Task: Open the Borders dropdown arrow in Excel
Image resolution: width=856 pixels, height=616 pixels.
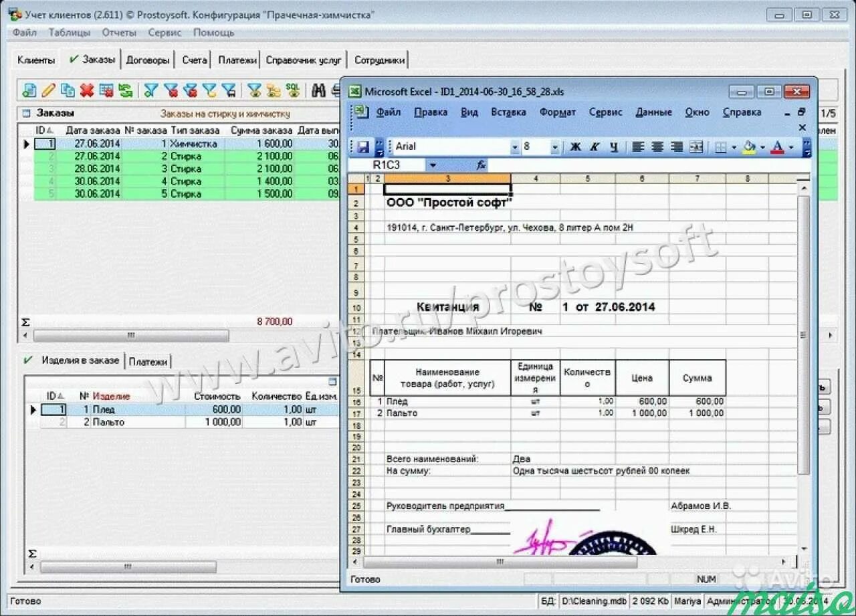Action: (734, 146)
